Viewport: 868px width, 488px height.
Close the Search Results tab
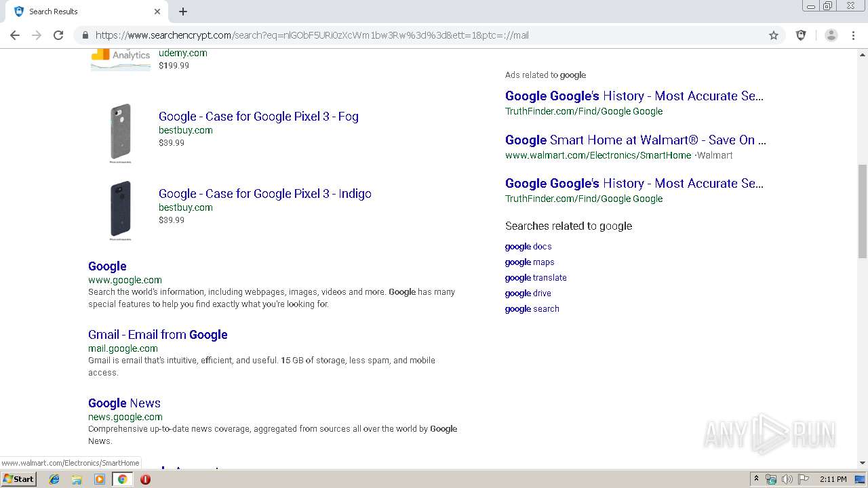coord(157,12)
